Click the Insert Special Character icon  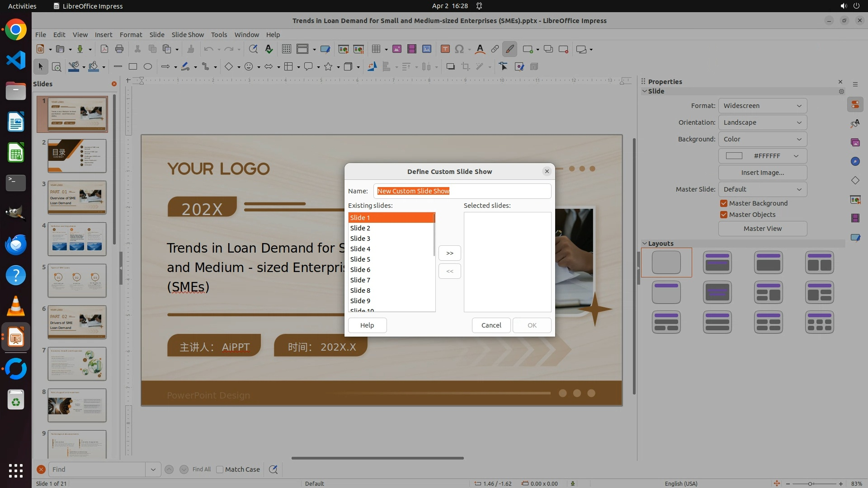[x=459, y=49]
